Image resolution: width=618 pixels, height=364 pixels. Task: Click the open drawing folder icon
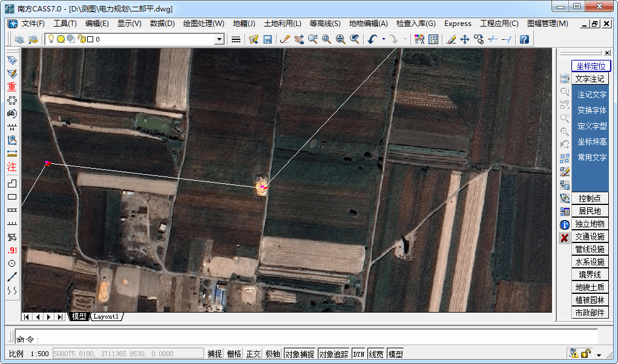(x=254, y=39)
